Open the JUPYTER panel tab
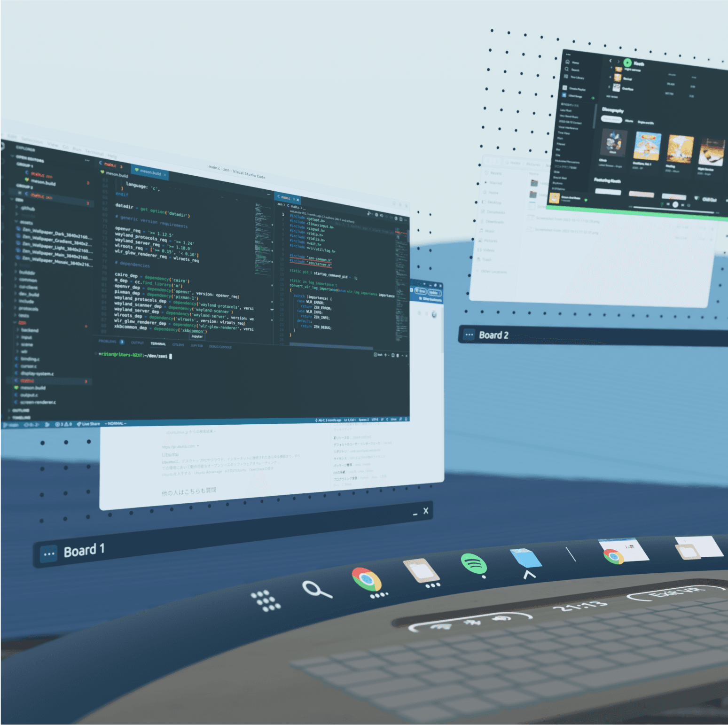728x725 pixels. pyautogui.click(x=197, y=346)
